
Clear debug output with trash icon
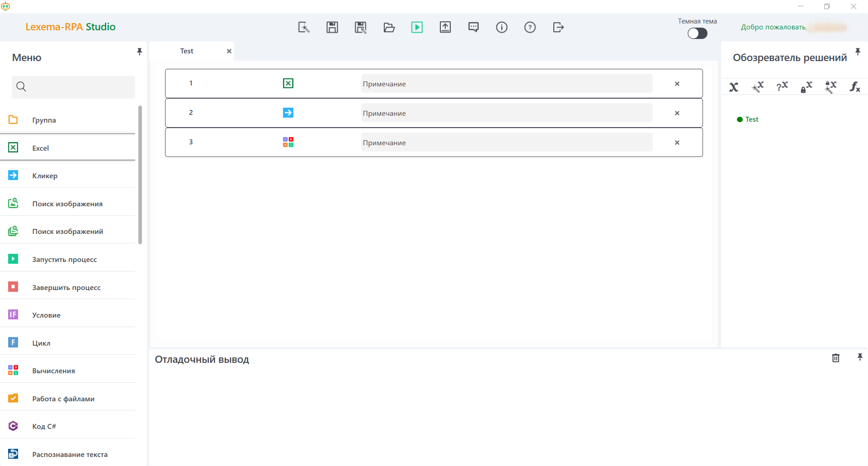click(836, 358)
